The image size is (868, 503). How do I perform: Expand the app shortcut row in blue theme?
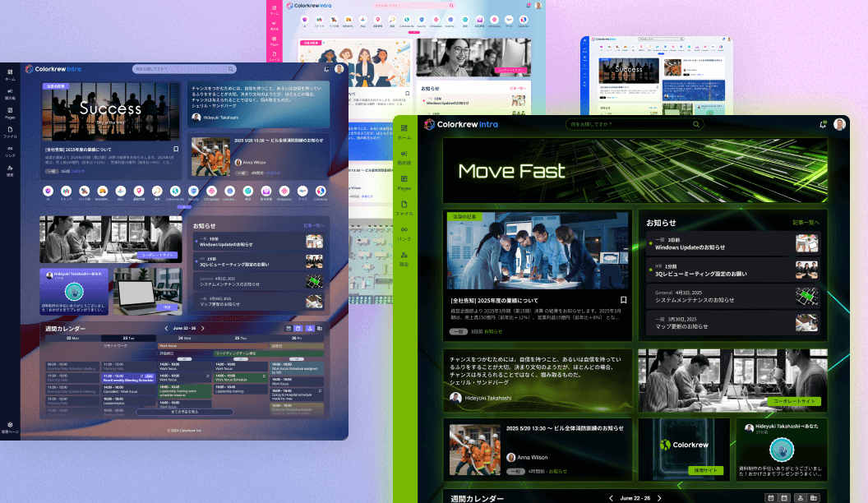tap(186, 207)
